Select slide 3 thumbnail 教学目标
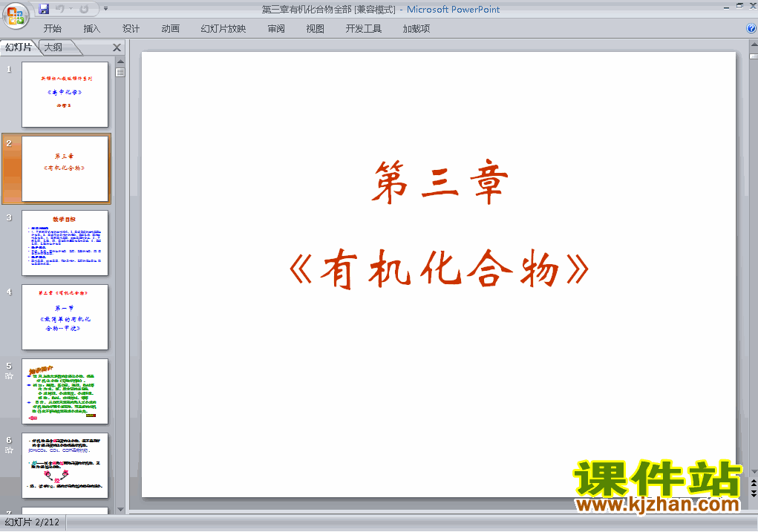The width and height of the screenshot is (758, 532). click(65, 243)
